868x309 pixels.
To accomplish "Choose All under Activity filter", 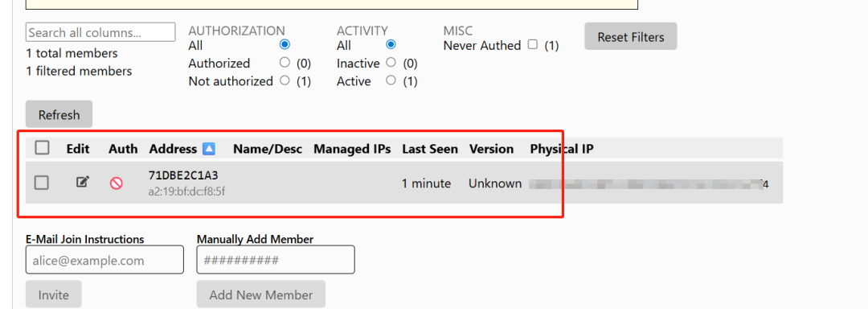I will [x=391, y=44].
